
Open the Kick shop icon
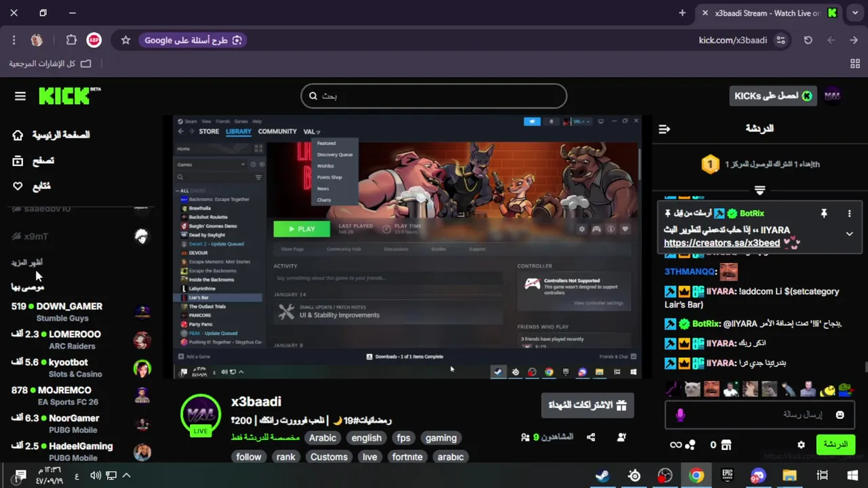pos(726,445)
